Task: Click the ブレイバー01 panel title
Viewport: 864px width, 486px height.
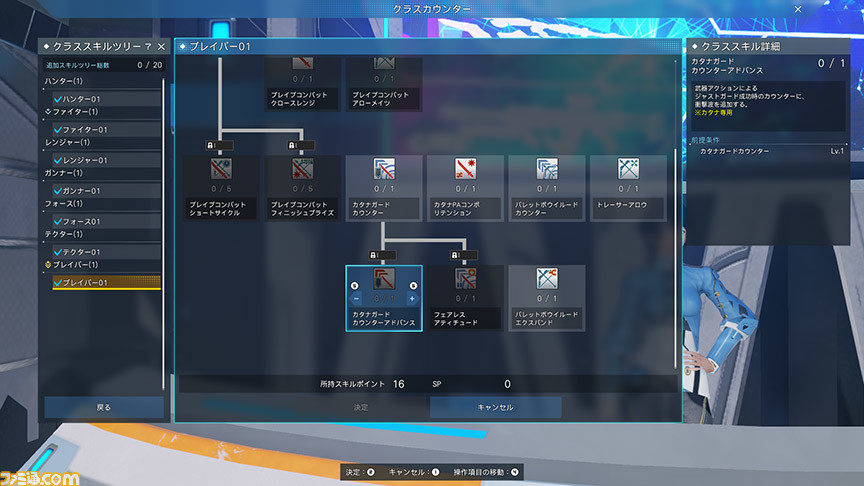Action: (x=220, y=47)
